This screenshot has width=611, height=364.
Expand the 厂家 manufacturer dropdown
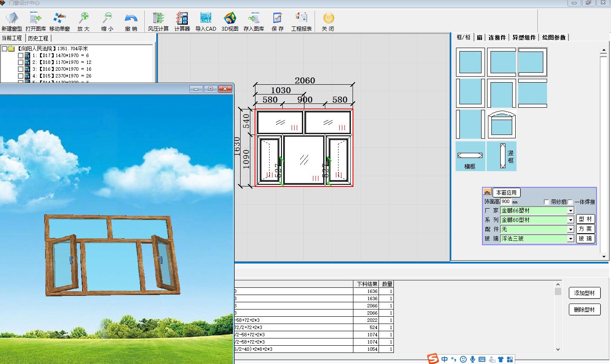point(571,211)
